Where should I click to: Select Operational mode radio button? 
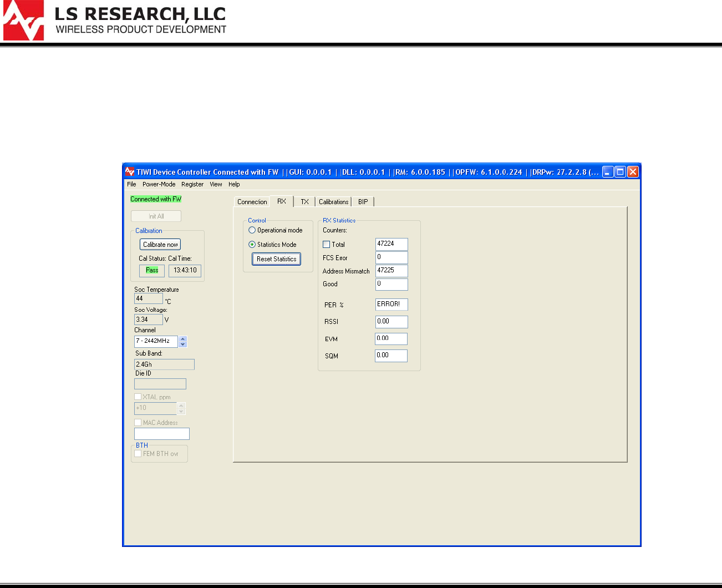click(x=252, y=230)
